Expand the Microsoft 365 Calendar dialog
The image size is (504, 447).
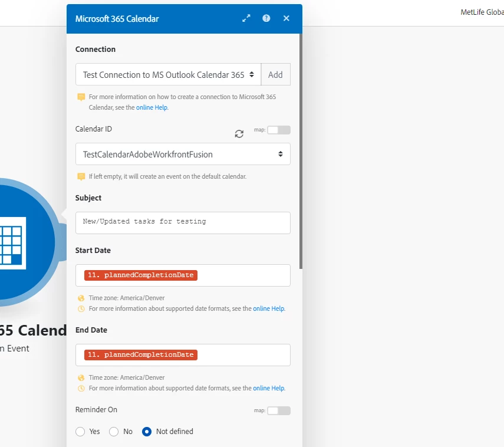point(246,18)
